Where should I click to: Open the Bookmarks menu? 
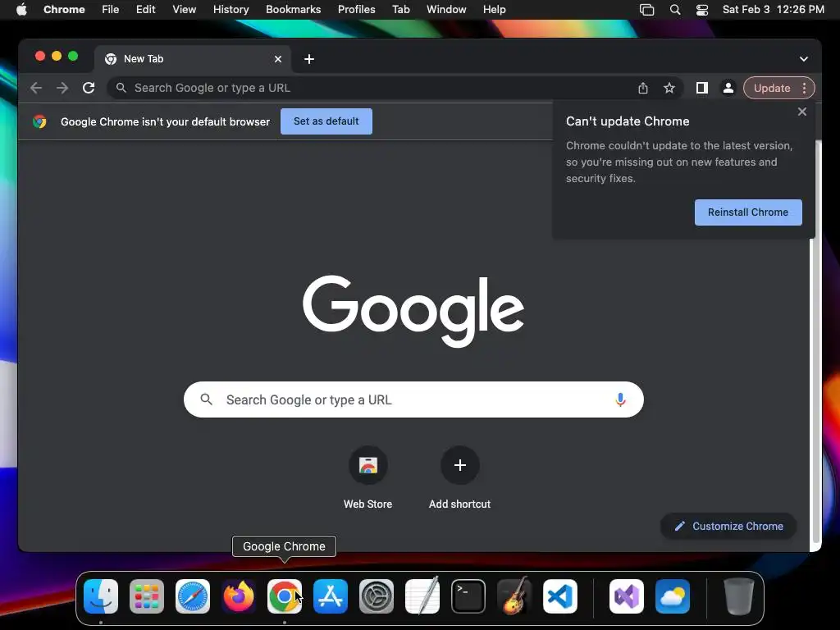click(294, 10)
